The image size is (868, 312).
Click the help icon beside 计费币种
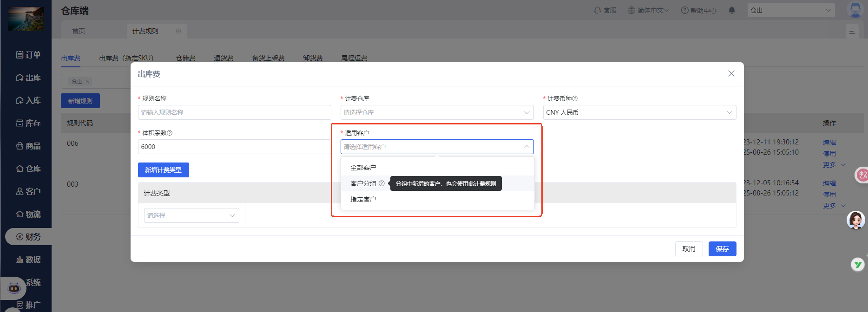point(575,98)
